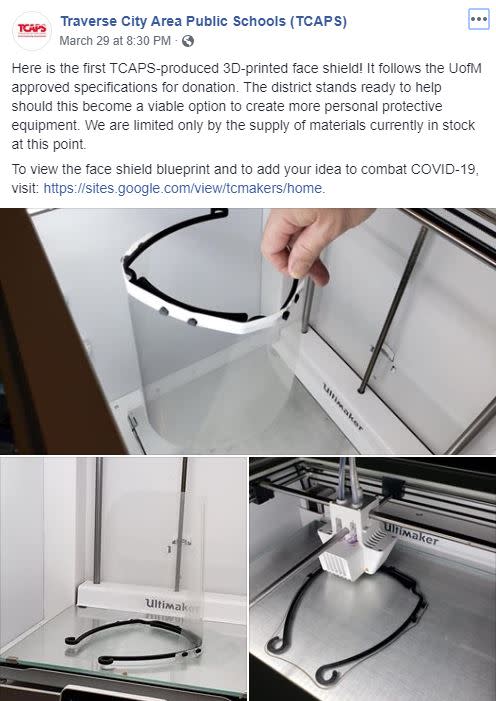Viewport: 496px width, 701px height.
Task: Open bottom-right photo of printer print head
Action: coord(373,579)
